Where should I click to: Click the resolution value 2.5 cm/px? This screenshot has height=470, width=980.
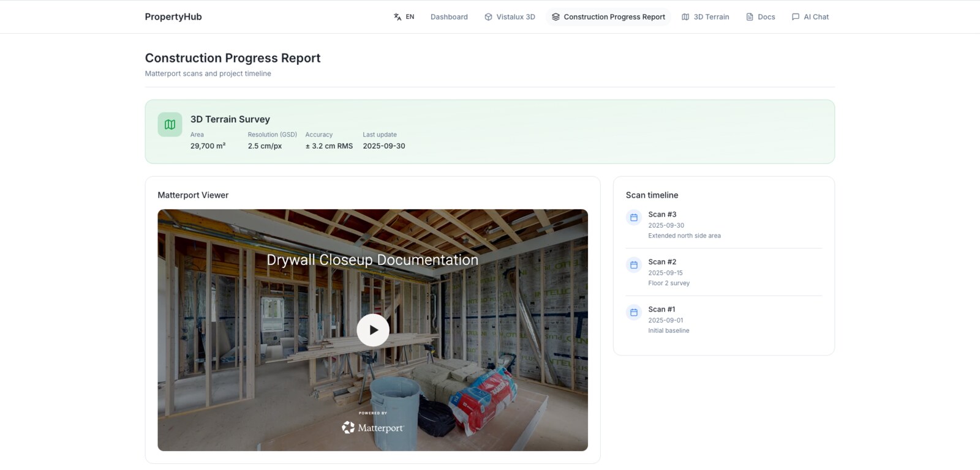click(x=265, y=146)
